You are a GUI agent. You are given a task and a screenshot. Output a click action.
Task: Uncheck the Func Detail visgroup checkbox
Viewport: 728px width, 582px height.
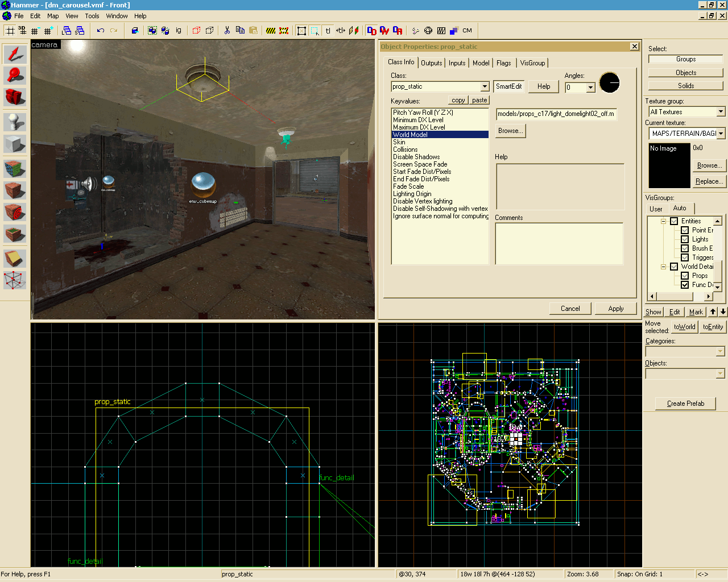click(x=685, y=285)
